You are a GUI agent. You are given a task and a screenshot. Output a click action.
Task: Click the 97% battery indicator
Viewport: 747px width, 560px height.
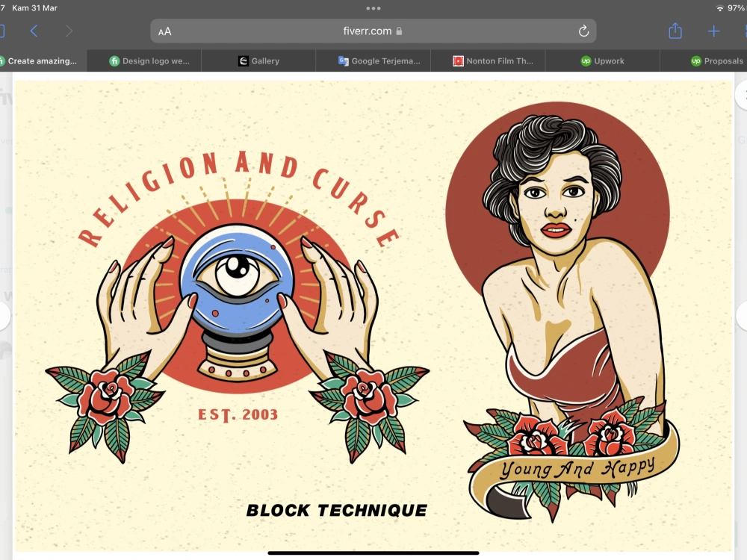pyautogui.click(x=736, y=8)
